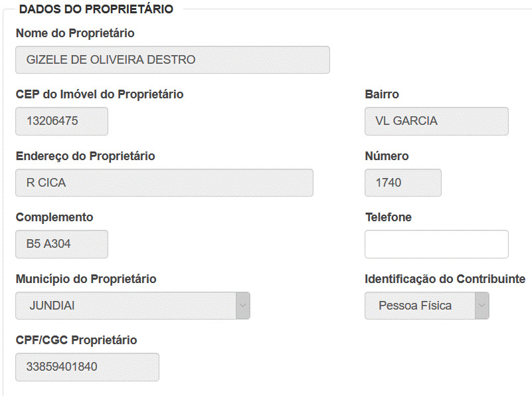
Task: Click the JUNDIAI dropdown arrow
Action: tap(243, 306)
